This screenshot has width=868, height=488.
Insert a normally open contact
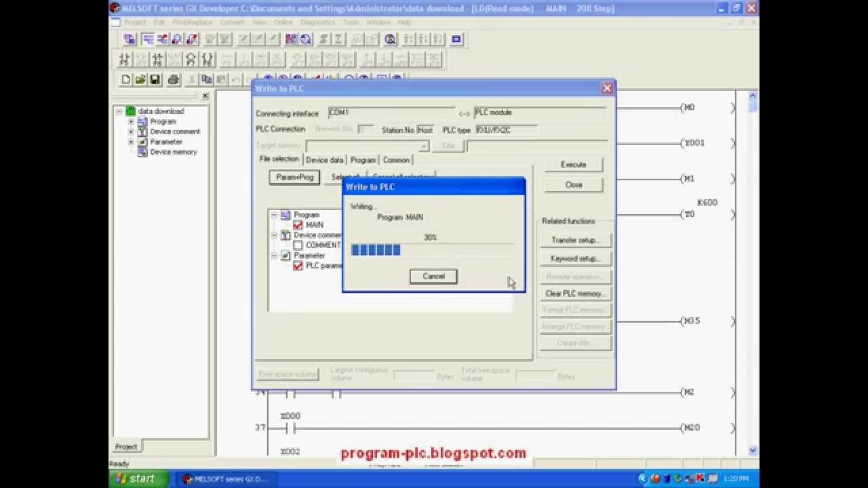pos(124,60)
